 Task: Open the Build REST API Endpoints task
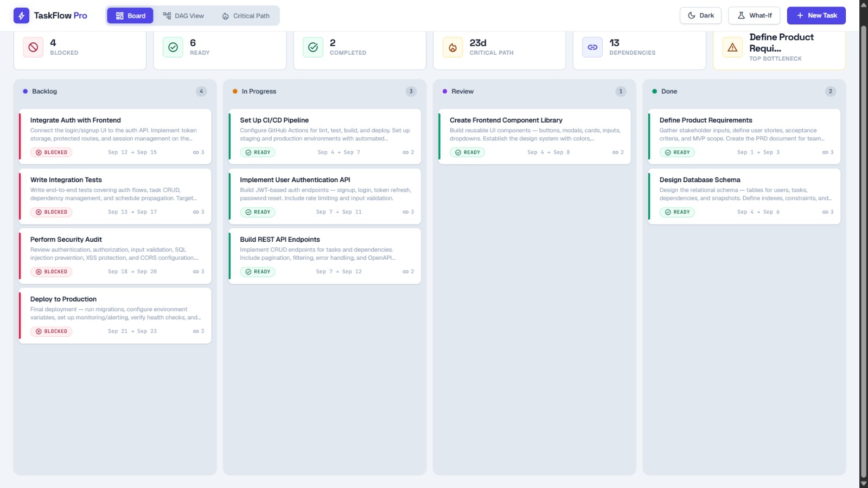tap(325, 256)
